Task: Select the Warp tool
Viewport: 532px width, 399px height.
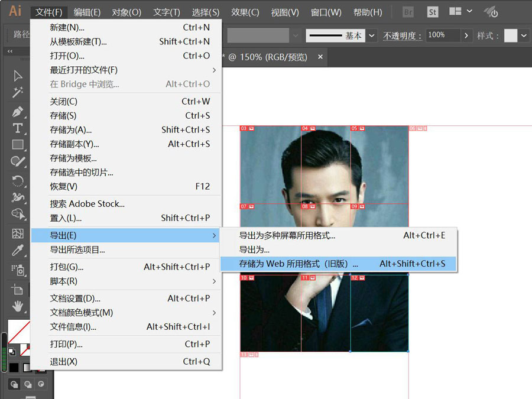Action: pyautogui.click(x=18, y=197)
